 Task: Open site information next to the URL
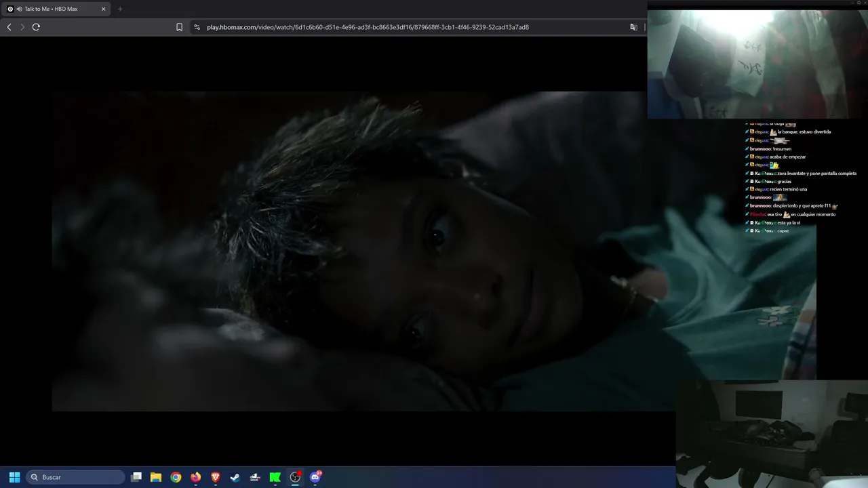tap(197, 27)
